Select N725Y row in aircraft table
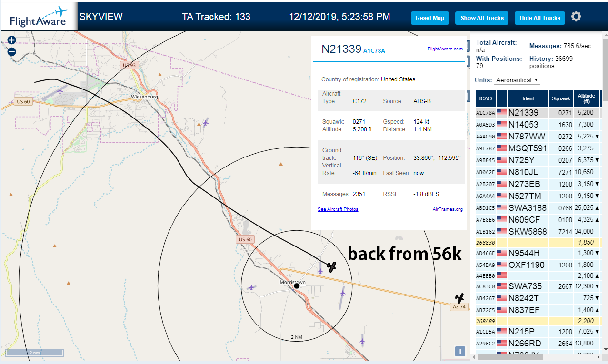608x364 pixels. click(x=538, y=160)
